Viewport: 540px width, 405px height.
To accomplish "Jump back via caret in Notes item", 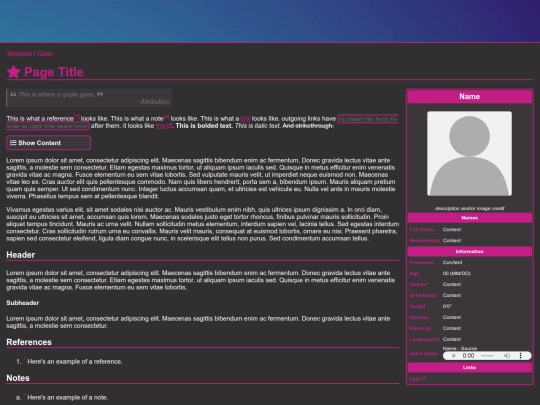I will (24, 395).
